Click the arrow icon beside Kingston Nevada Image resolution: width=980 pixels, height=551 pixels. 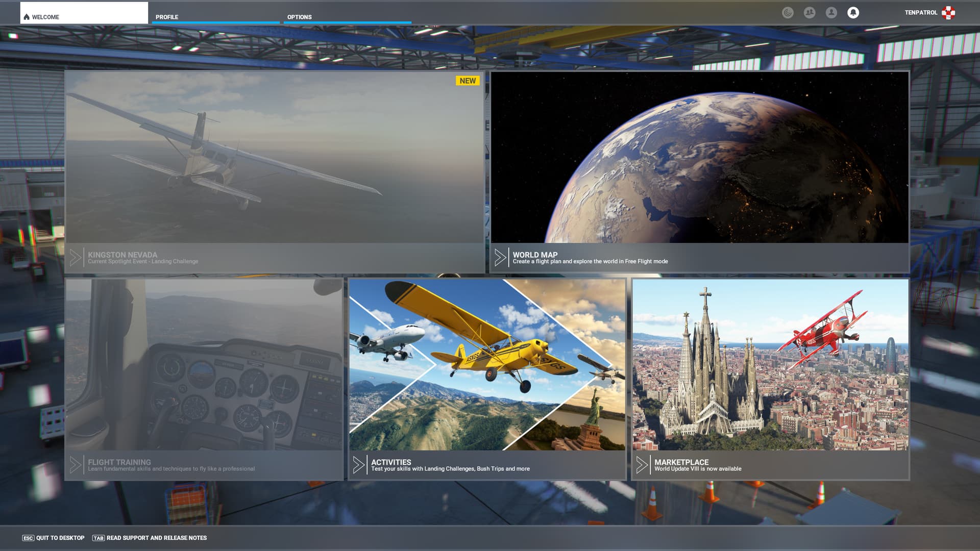(75, 258)
